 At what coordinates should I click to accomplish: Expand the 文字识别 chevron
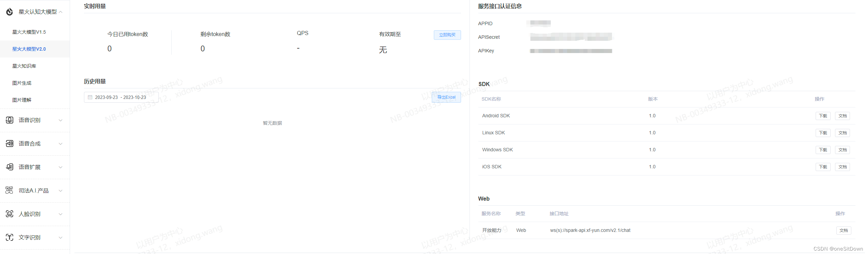pos(61,237)
